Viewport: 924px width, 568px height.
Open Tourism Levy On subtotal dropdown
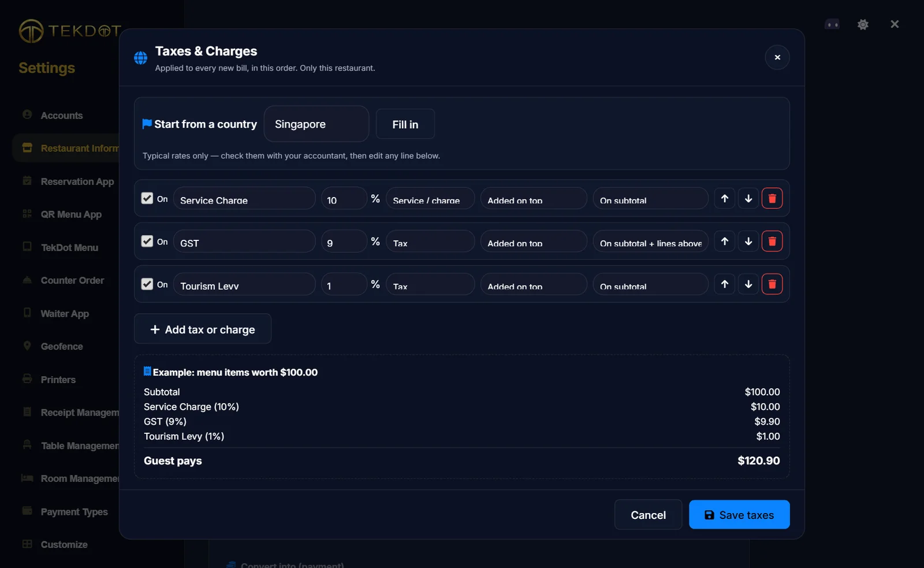[x=650, y=284]
